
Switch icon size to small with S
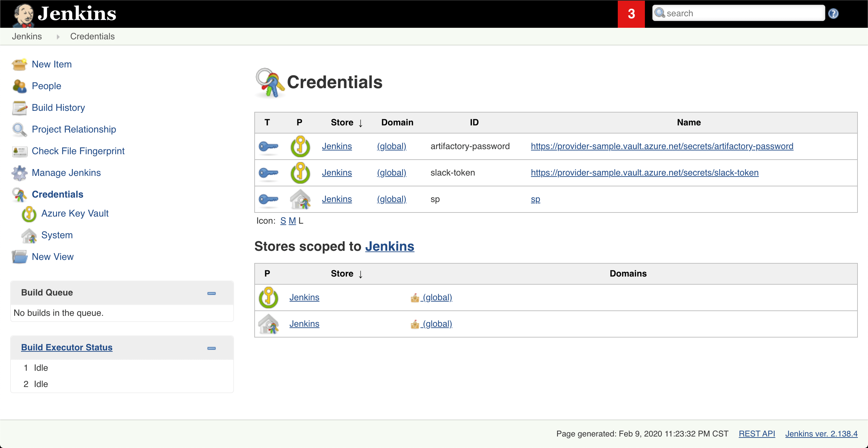click(x=283, y=221)
